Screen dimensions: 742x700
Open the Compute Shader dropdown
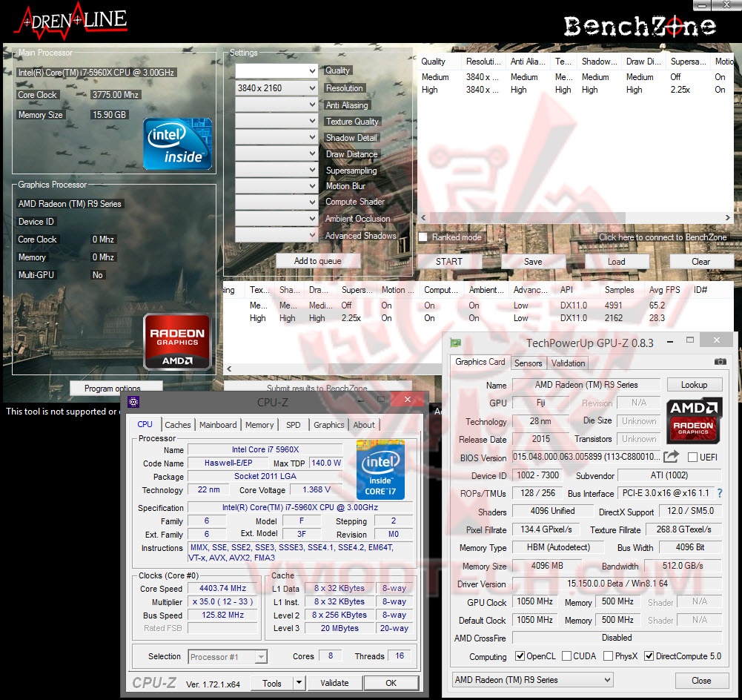point(276,202)
